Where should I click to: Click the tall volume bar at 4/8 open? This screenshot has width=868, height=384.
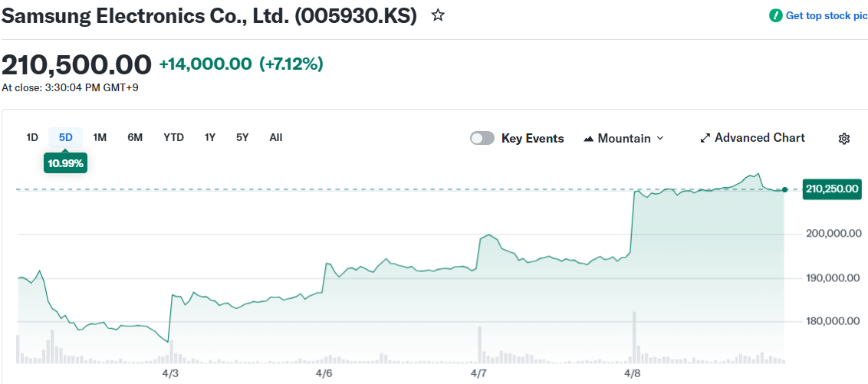[634, 337]
